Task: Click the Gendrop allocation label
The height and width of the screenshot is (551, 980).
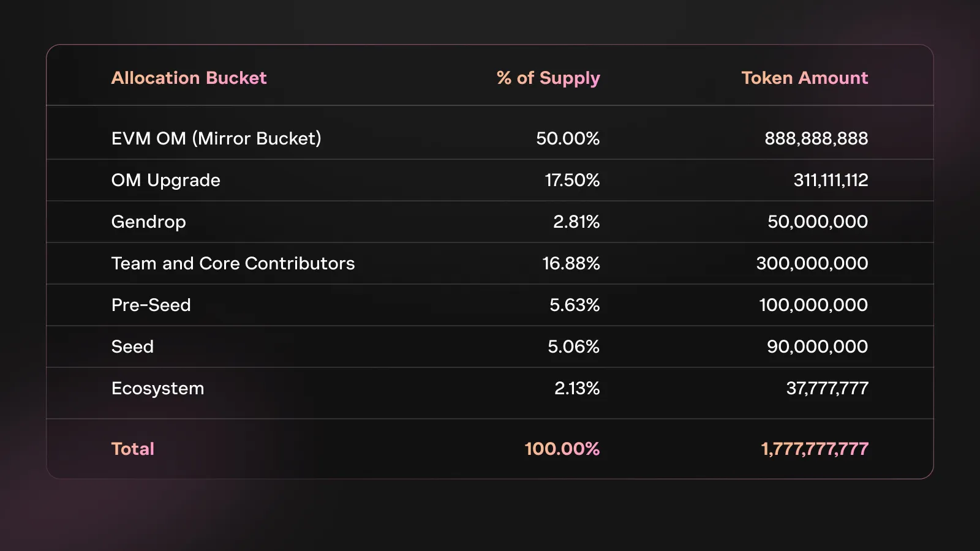Action: [148, 222]
